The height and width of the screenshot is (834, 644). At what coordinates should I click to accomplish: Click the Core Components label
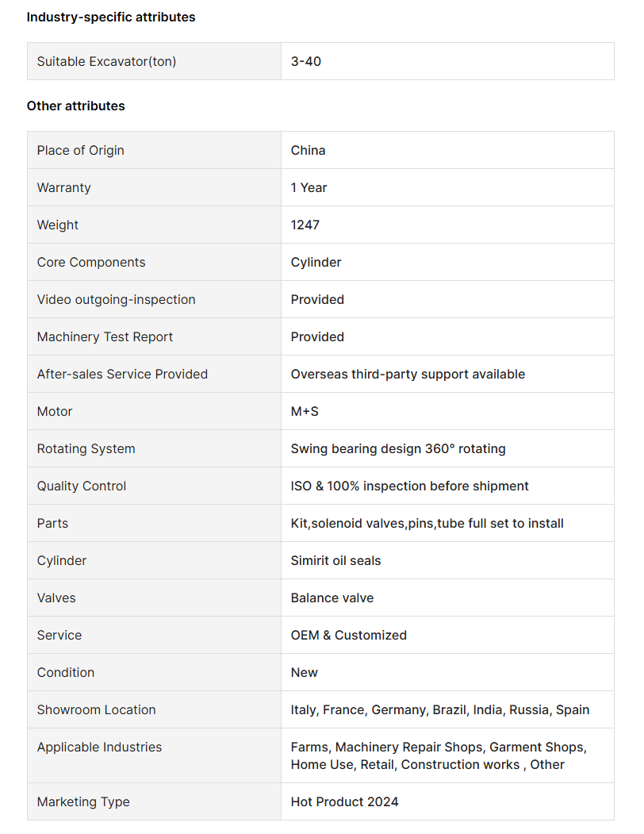91,262
